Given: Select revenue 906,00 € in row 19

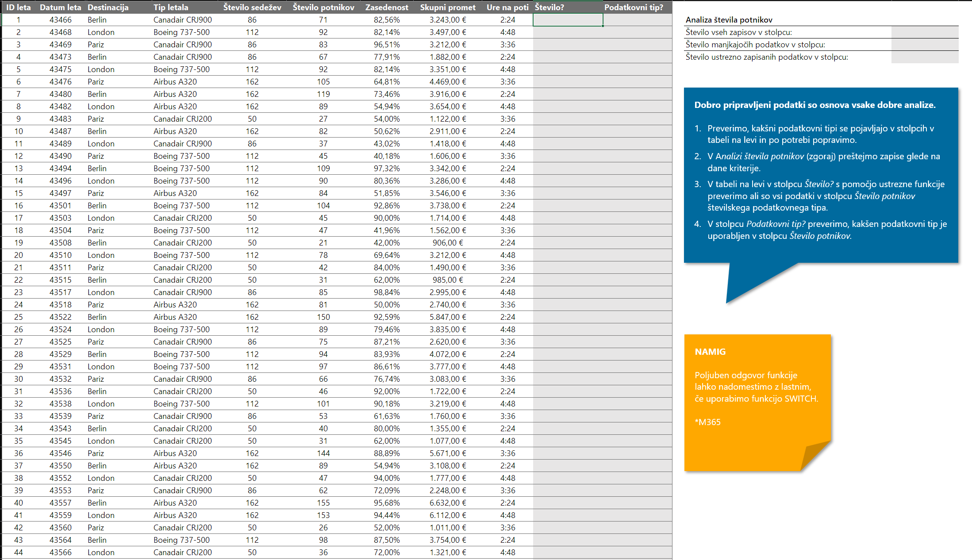Looking at the screenshot, I should (x=448, y=243).
